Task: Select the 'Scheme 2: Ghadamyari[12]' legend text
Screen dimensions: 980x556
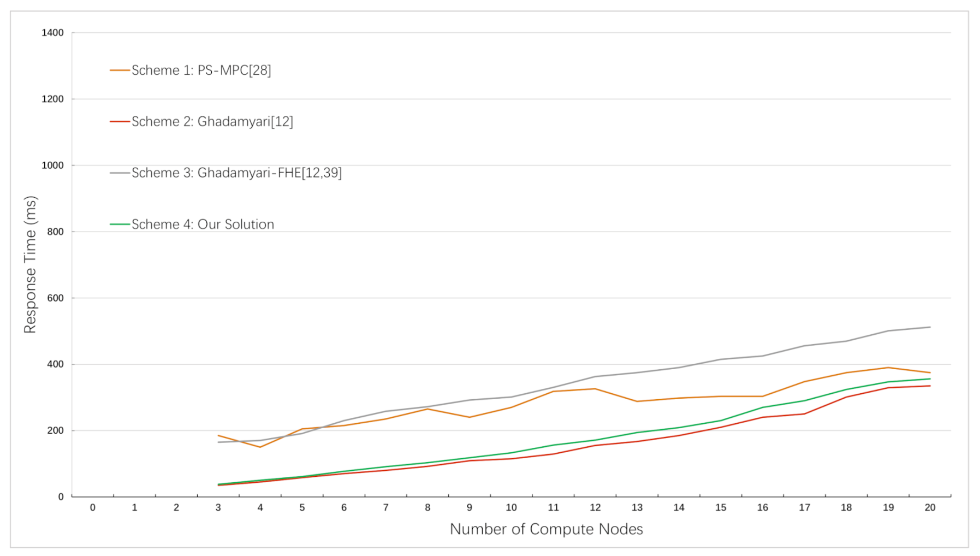Action: click(212, 121)
